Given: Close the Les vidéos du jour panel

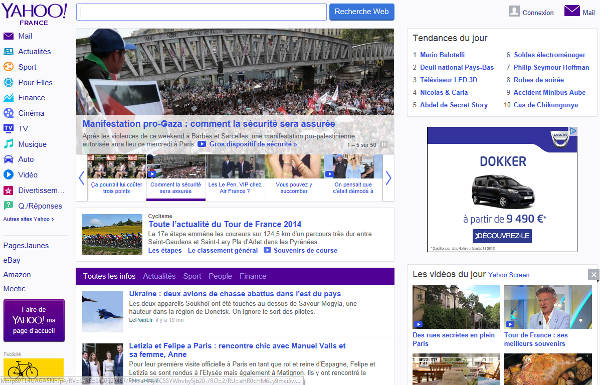Looking at the screenshot, I should click(x=593, y=274).
